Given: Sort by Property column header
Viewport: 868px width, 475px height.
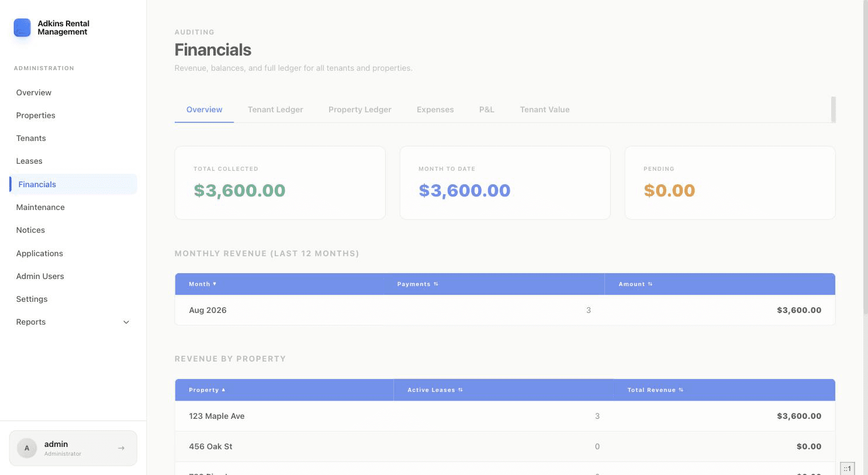Looking at the screenshot, I should coord(207,390).
